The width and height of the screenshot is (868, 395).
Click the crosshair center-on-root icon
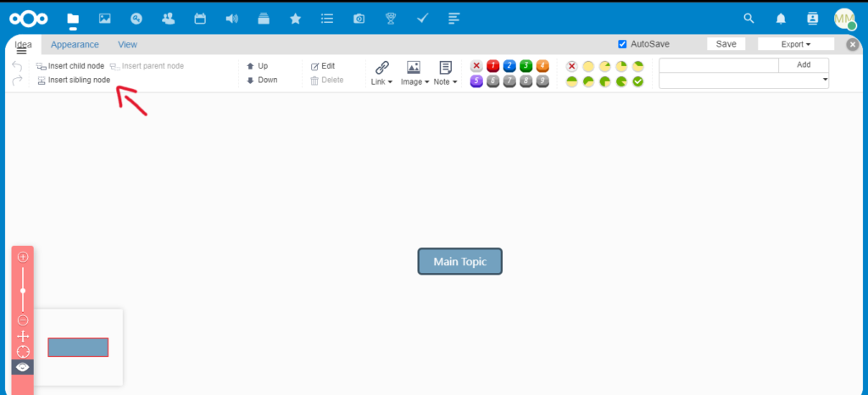(23, 351)
